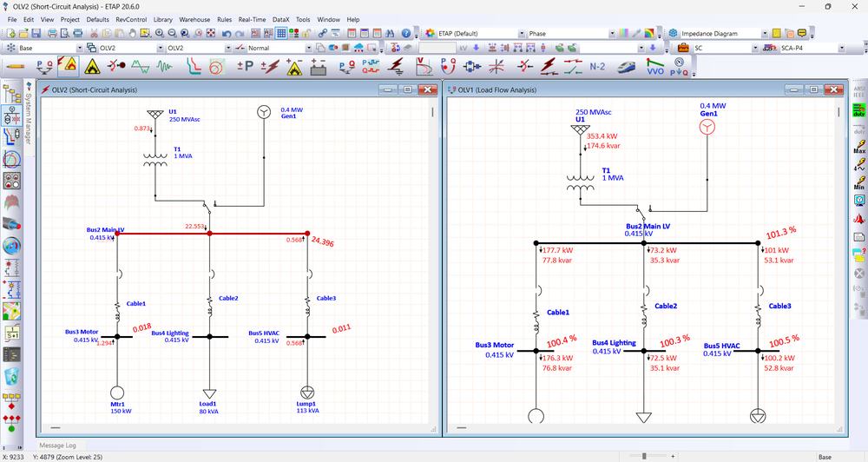Open Star protective device coordination mode
The height and width of the screenshot is (462, 868).
[192, 67]
